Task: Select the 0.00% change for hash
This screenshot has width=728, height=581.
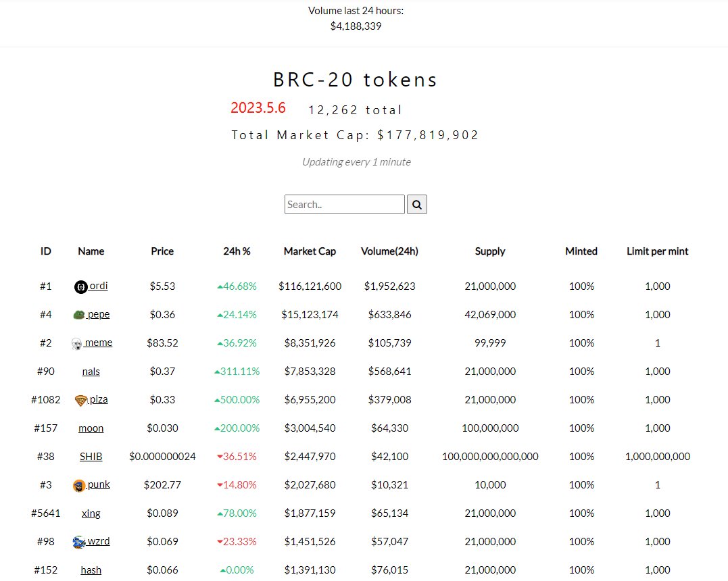Action: point(237,570)
